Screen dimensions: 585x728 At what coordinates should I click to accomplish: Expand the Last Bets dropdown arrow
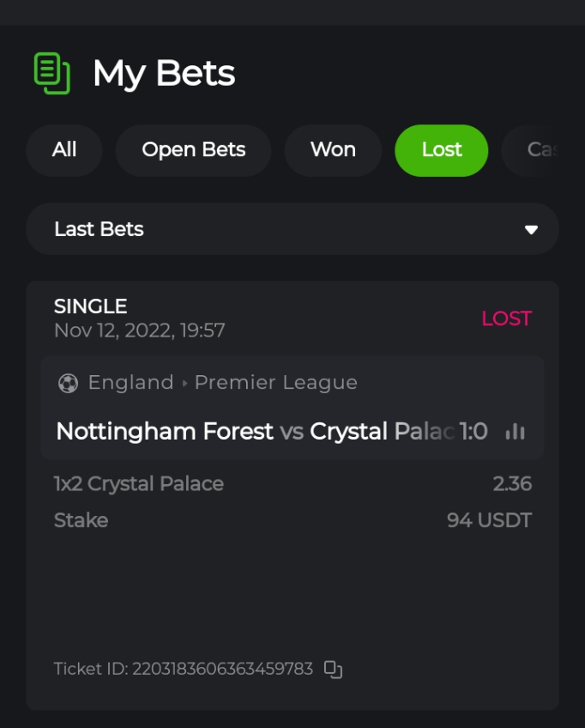pyautogui.click(x=531, y=229)
